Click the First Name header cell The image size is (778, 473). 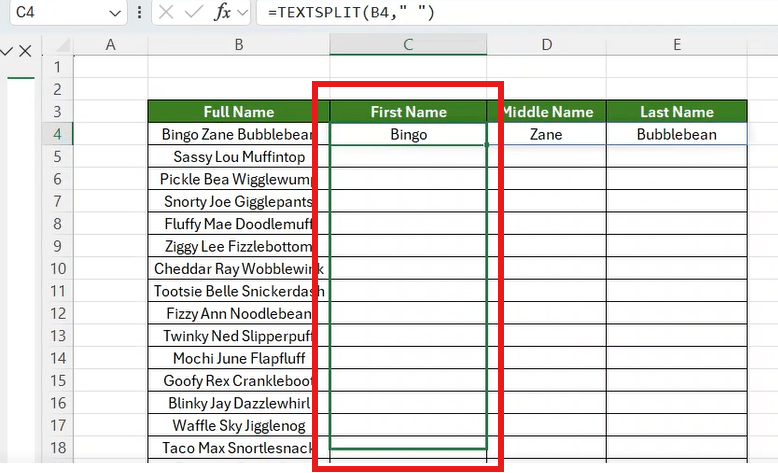pos(408,112)
